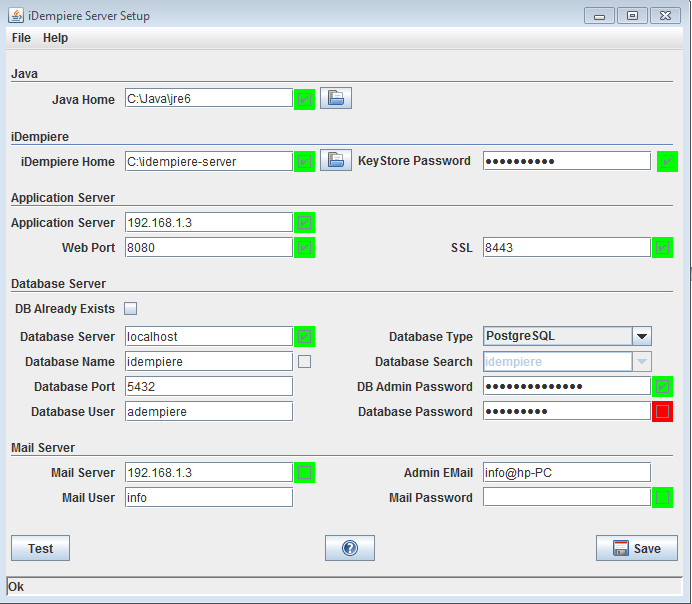
Task: Toggle unchecked checkbox next to Database Name
Action: [305, 362]
